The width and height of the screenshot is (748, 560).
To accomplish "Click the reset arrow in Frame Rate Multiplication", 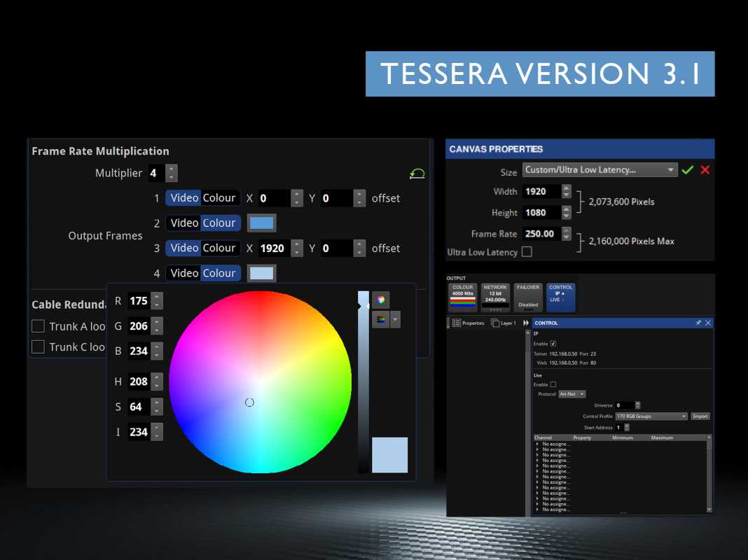I will coord(417,173).
